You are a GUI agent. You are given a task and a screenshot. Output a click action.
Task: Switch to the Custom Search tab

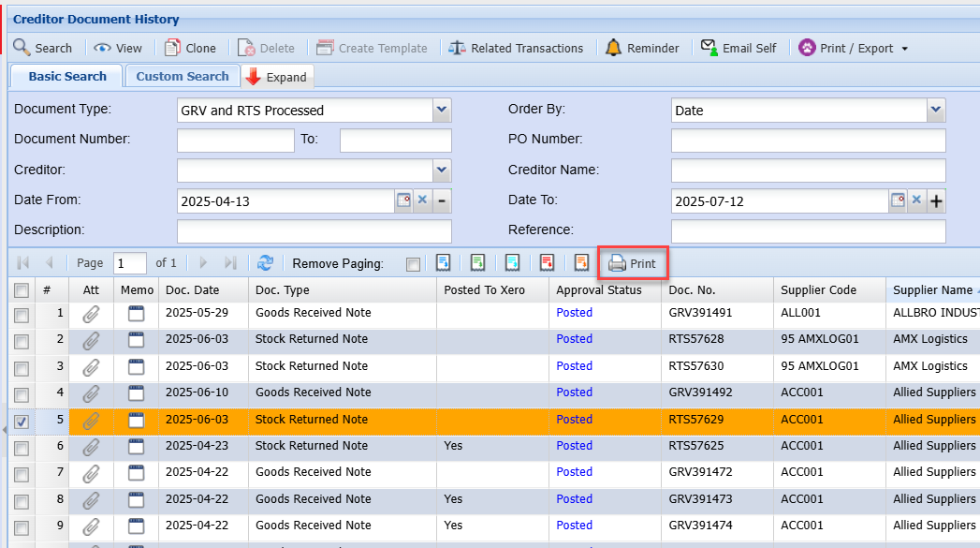183,77
